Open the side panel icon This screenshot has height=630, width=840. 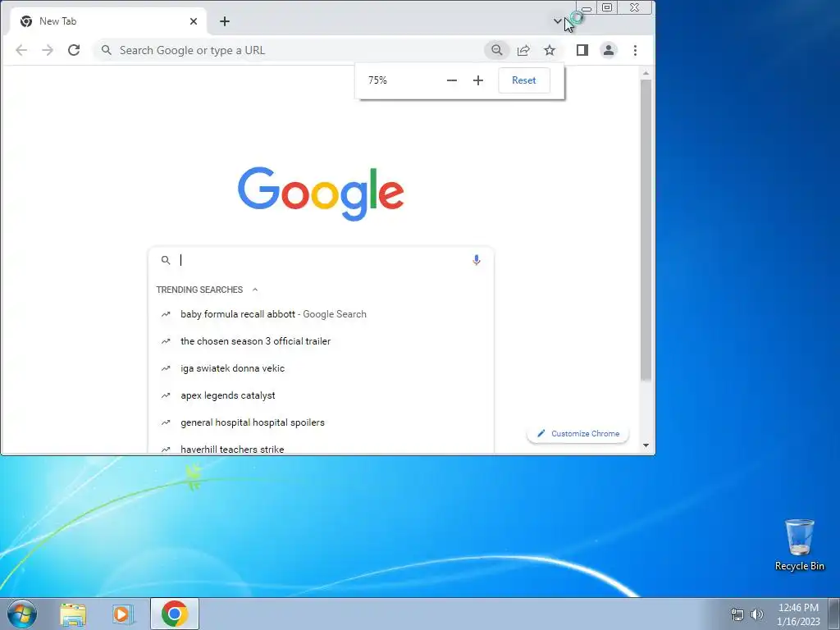click(582, 50)
